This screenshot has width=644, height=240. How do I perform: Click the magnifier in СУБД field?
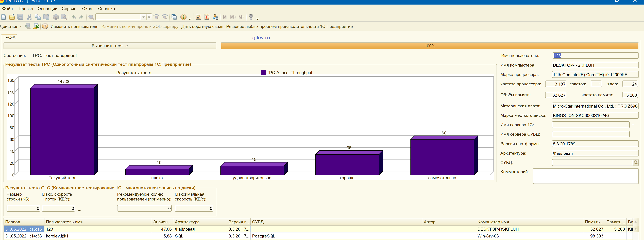(636, 163)
